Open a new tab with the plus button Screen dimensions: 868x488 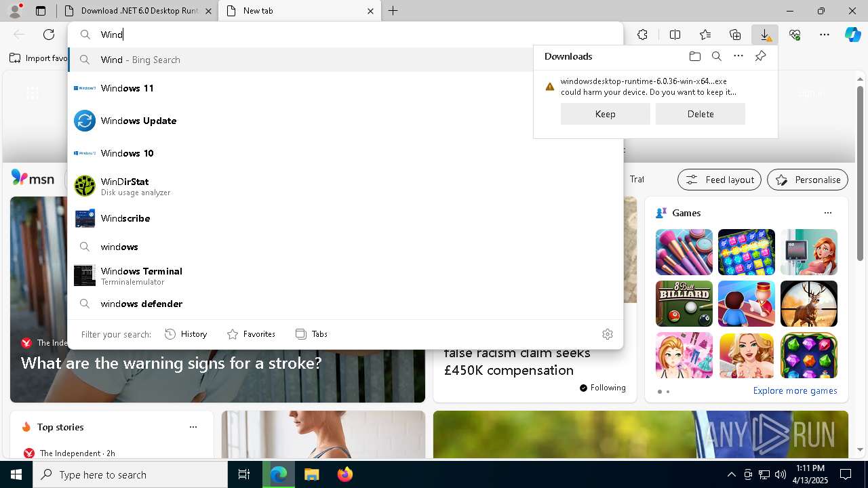click(393, 11)
